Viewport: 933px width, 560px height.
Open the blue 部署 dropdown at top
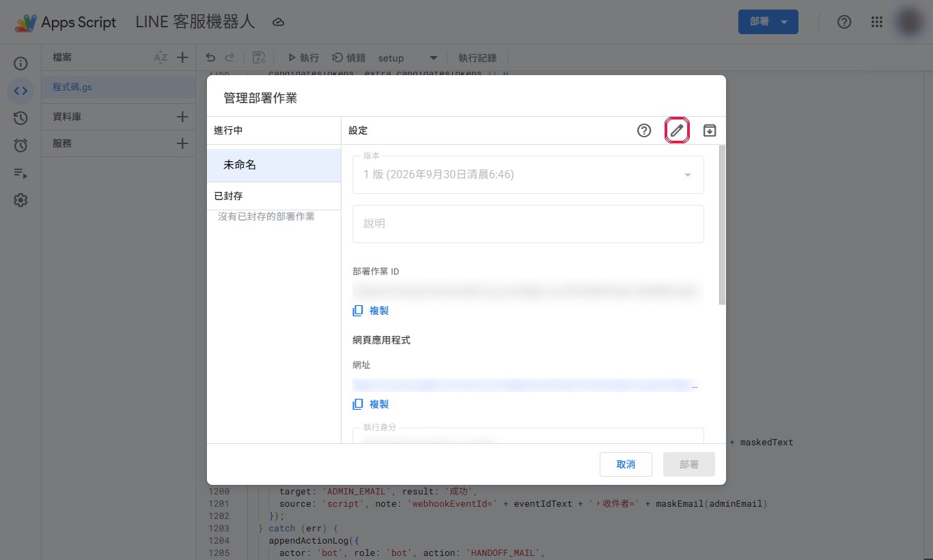(768, 22)
